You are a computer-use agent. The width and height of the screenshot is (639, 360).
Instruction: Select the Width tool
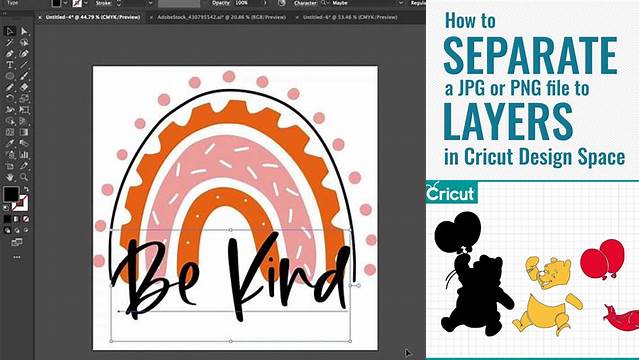tap(10, 110)
